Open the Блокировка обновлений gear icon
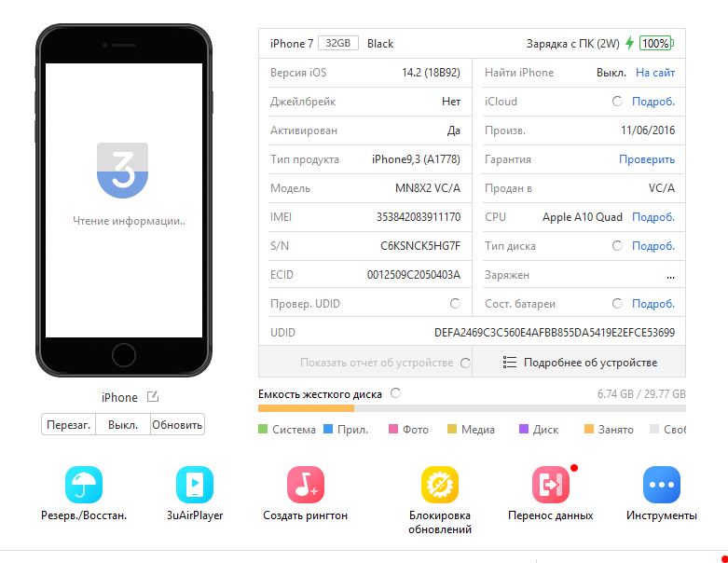The width and height of the screenshot is (728, 563). click(440, 485)
